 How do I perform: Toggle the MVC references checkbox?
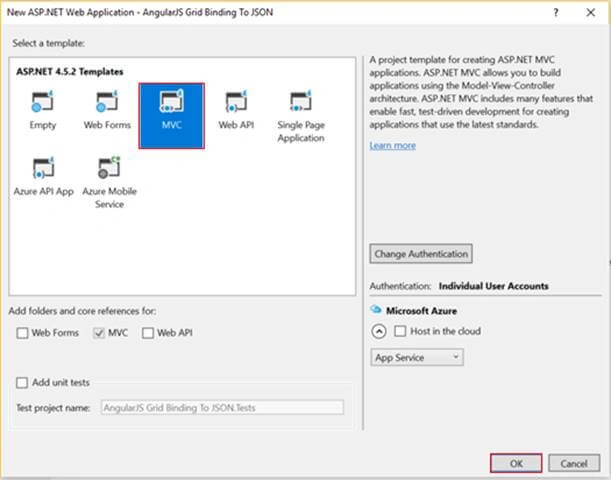click(99, 333)
